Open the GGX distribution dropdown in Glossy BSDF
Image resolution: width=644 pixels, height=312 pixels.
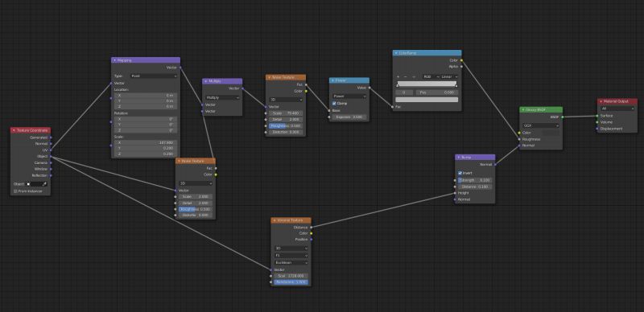pos(541,125)
